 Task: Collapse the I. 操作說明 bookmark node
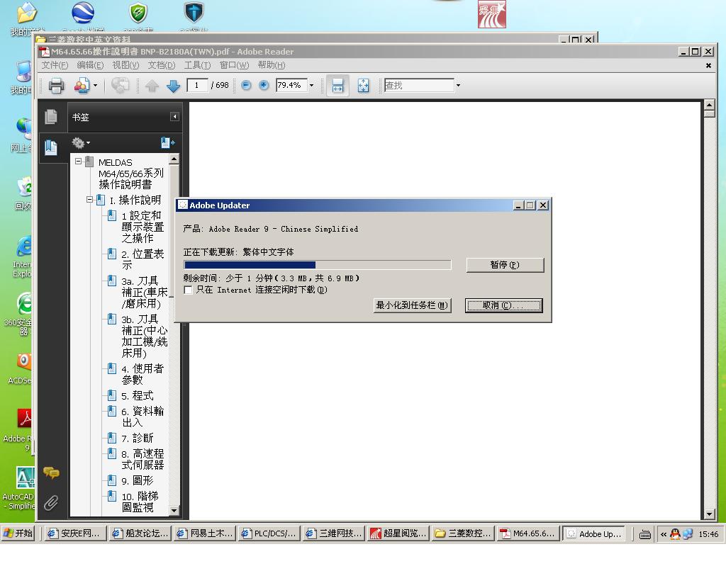tap(90, 200)
